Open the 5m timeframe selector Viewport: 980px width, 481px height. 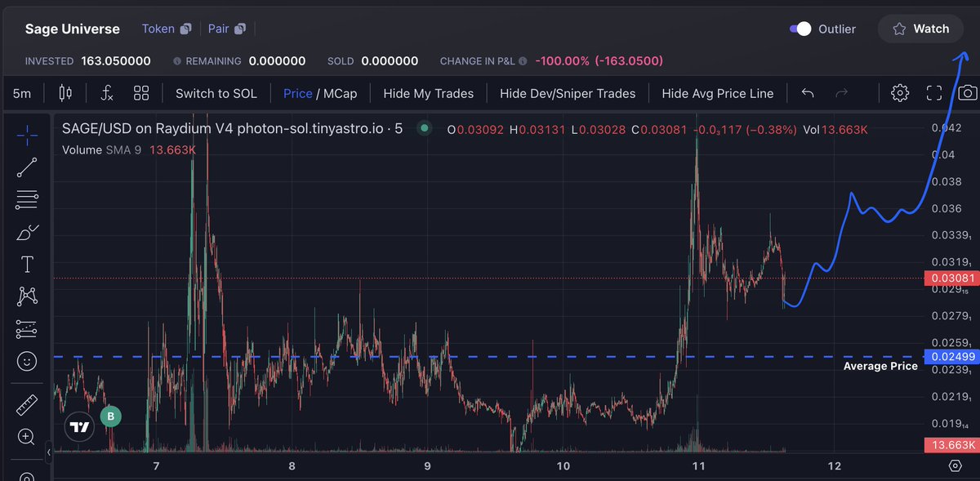point(22,93)
